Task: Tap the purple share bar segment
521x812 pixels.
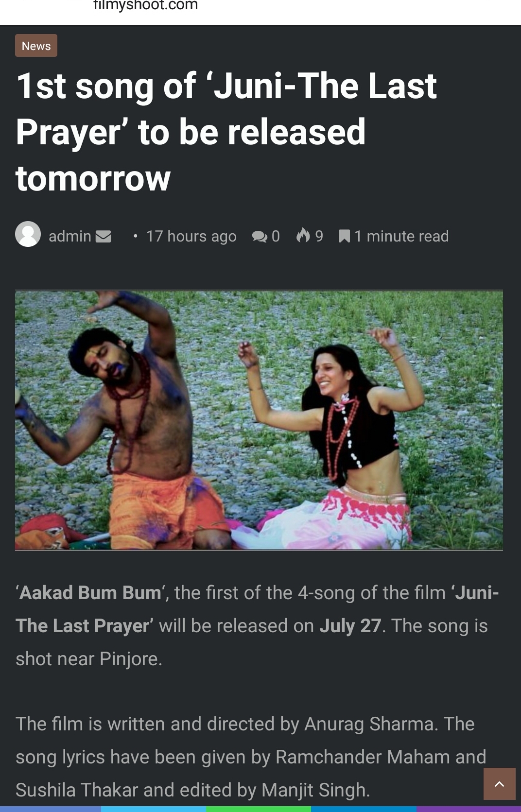Action: (x=469, y=809)
